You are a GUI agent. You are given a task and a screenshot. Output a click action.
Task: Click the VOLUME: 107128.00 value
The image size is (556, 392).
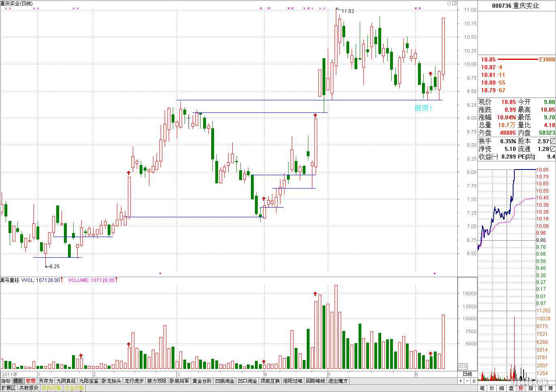pyautogui.click(x=91, y=280)
